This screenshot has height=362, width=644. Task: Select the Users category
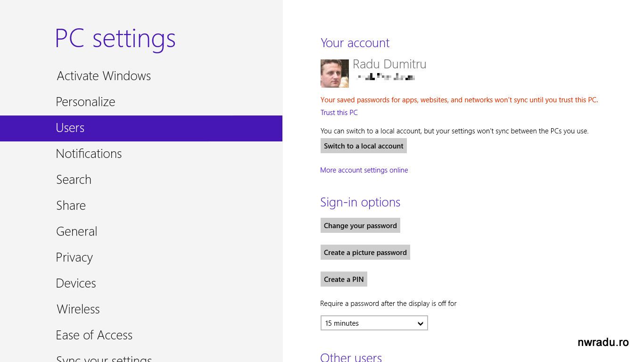pos(70,128)
